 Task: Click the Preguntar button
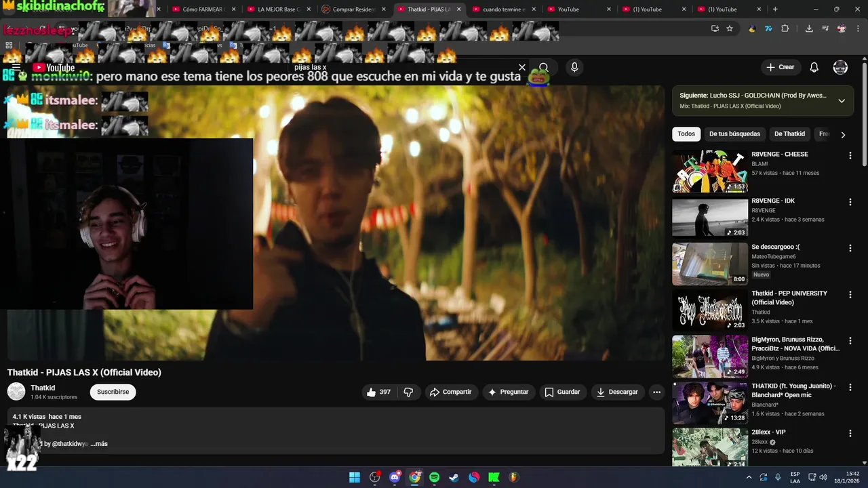pos(508,392)
